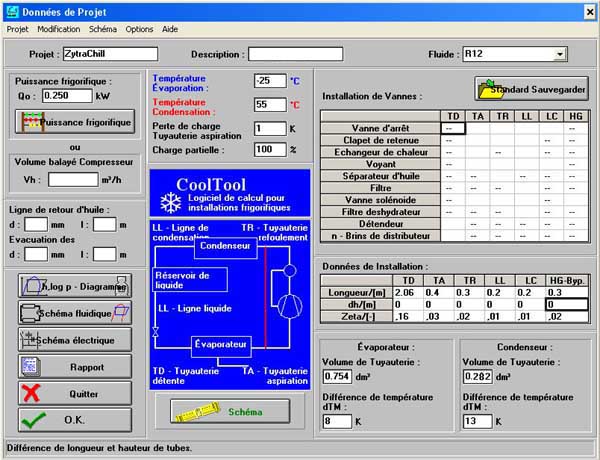600x460 pixels.
Task: Select Filtre deshydrateur row header
Action: 380,212
